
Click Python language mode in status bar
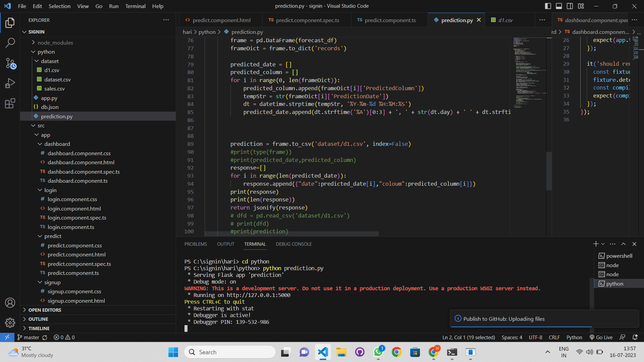point(574,337)
